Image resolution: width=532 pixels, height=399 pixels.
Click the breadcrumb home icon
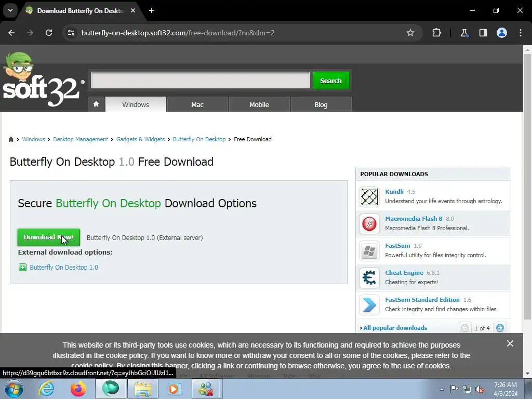pos(11,139)
